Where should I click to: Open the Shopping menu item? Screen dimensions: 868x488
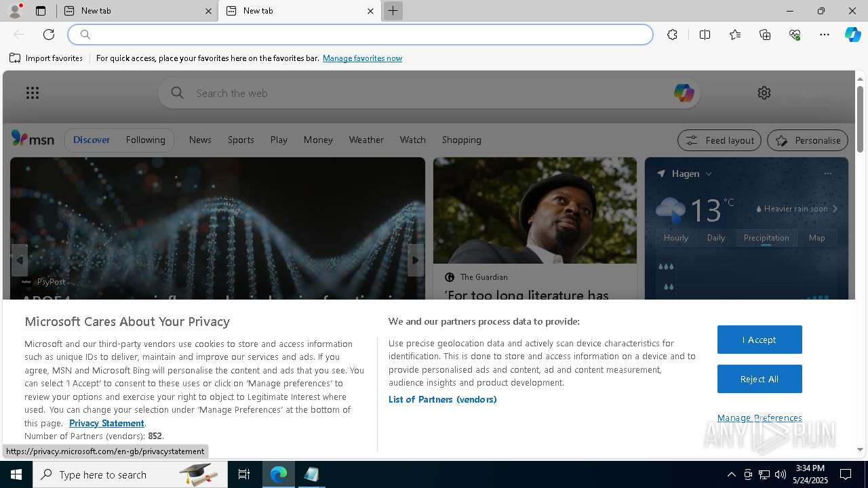tap(461, 140)
